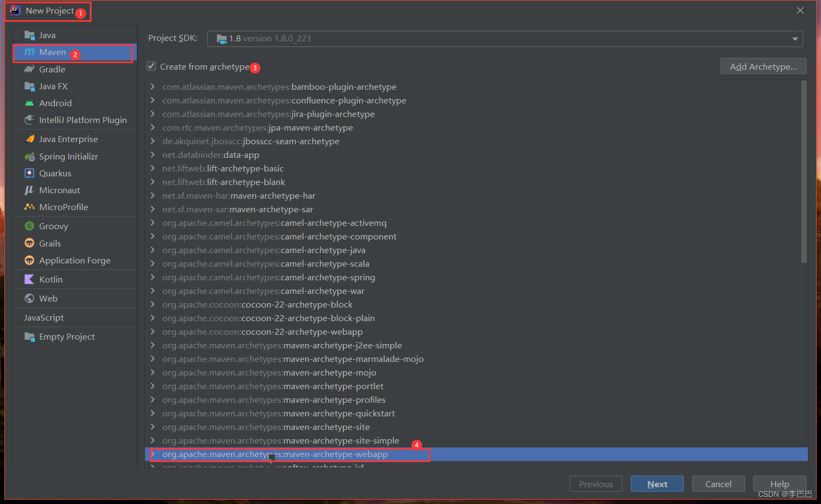Select maven-archetype-har row
Screen dimensions: 821x504
476,195
